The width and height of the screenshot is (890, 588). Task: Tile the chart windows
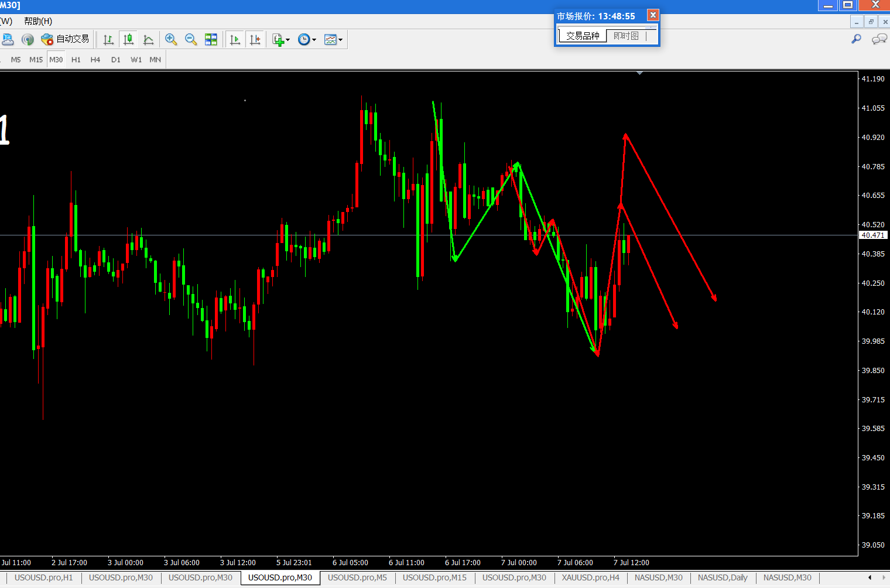(x=211, y=39)
